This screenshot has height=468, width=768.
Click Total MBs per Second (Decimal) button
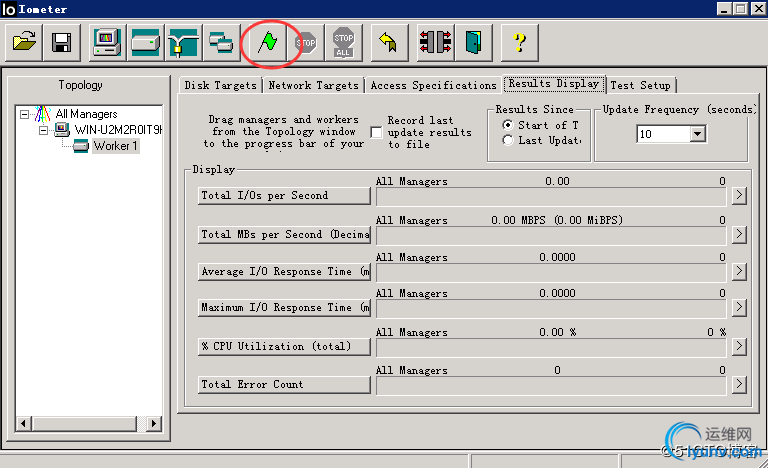coord(284,234)
